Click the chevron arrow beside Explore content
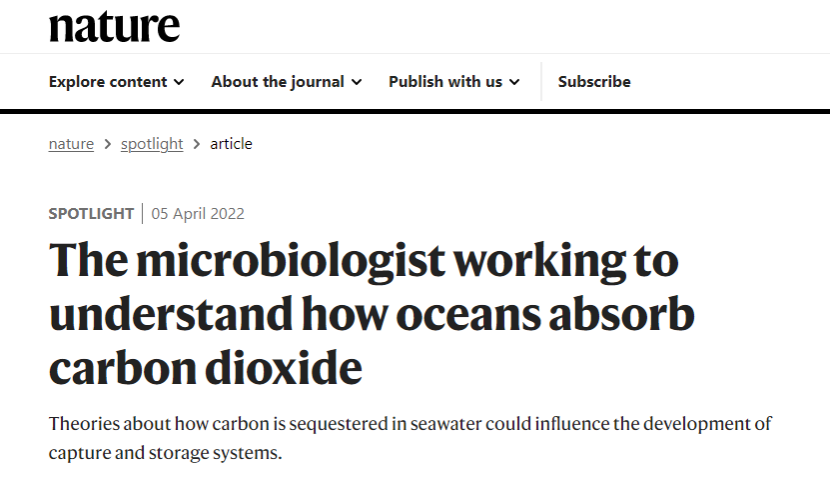 pos(179,82)
